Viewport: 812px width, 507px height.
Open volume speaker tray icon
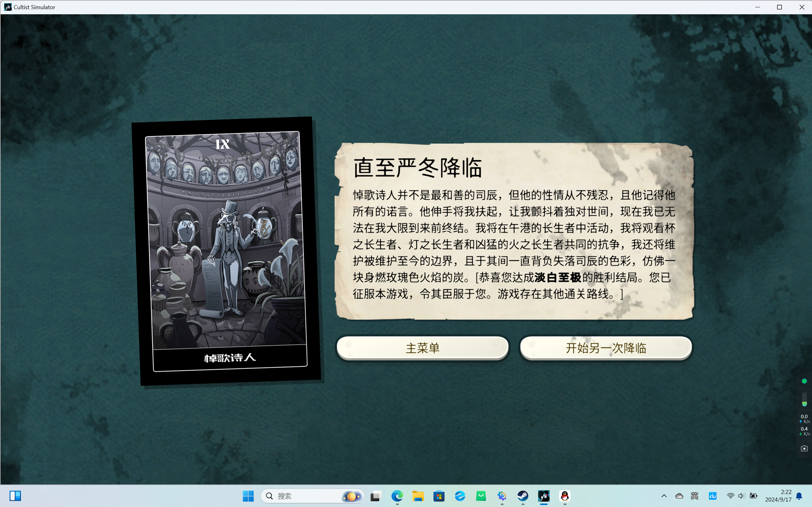pyautogui.click(x=741, y=496)
